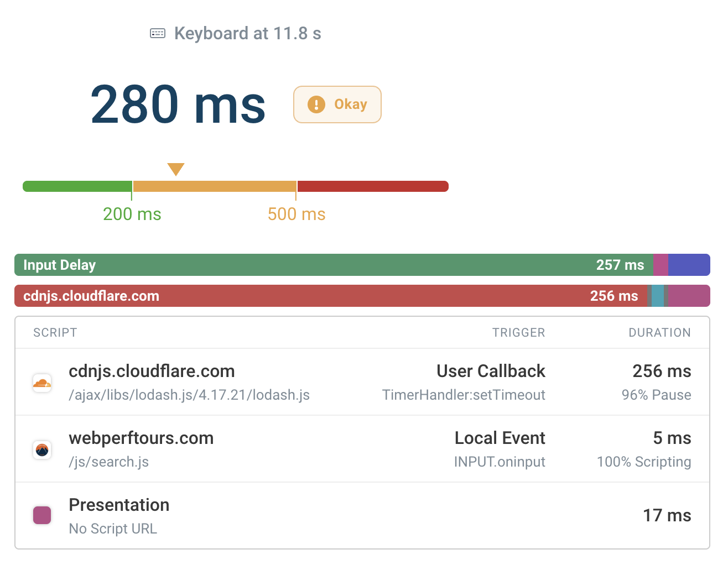Click the red segment of the rating scale
728x565 pixels.
373,186
